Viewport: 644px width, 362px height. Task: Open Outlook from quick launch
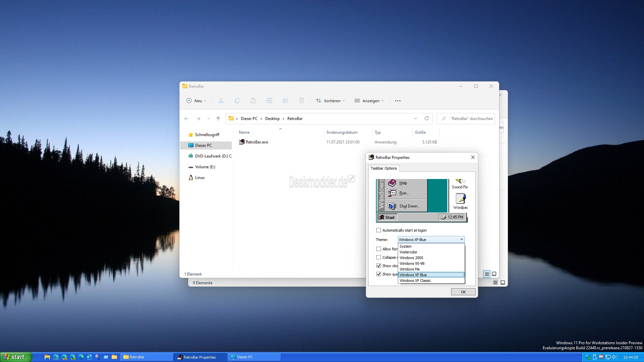tap(89, 357)
